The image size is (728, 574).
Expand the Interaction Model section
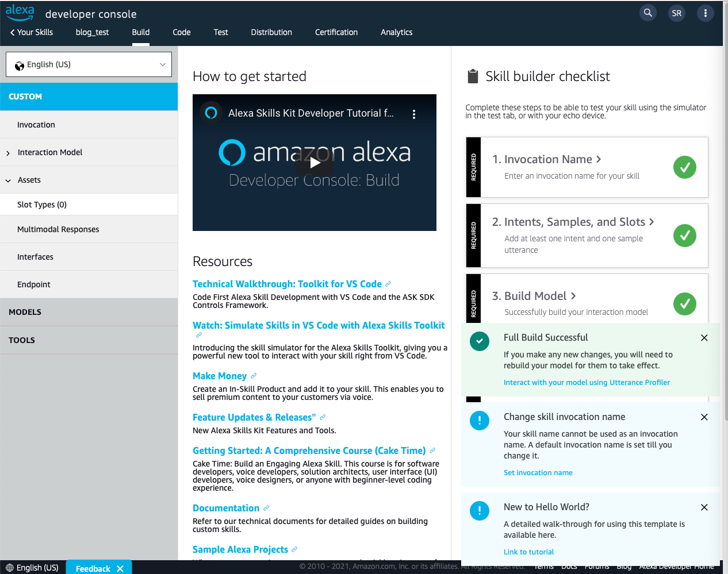pyautogui.click(x=8, y=153)
